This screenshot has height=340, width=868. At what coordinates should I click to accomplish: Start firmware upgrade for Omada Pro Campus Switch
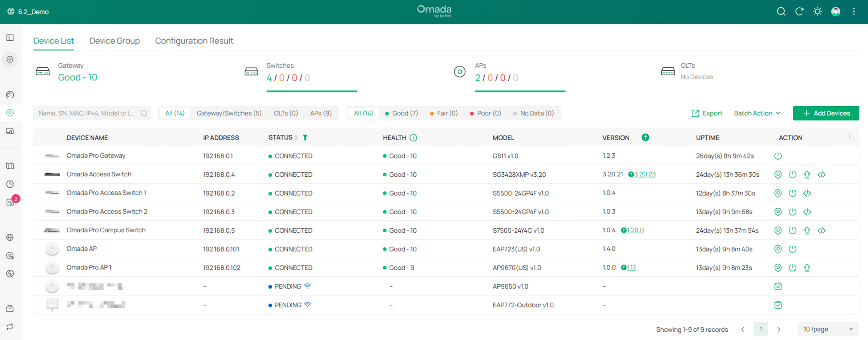click(807, 230)
